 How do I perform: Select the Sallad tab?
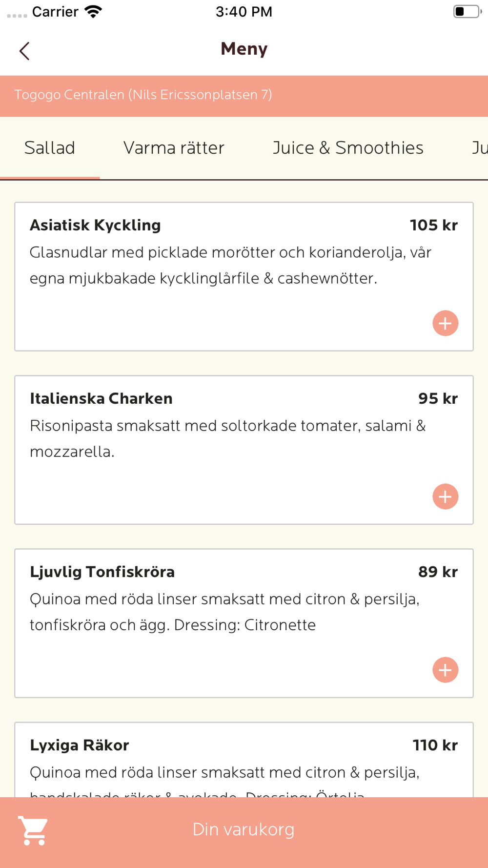[50, 148]
